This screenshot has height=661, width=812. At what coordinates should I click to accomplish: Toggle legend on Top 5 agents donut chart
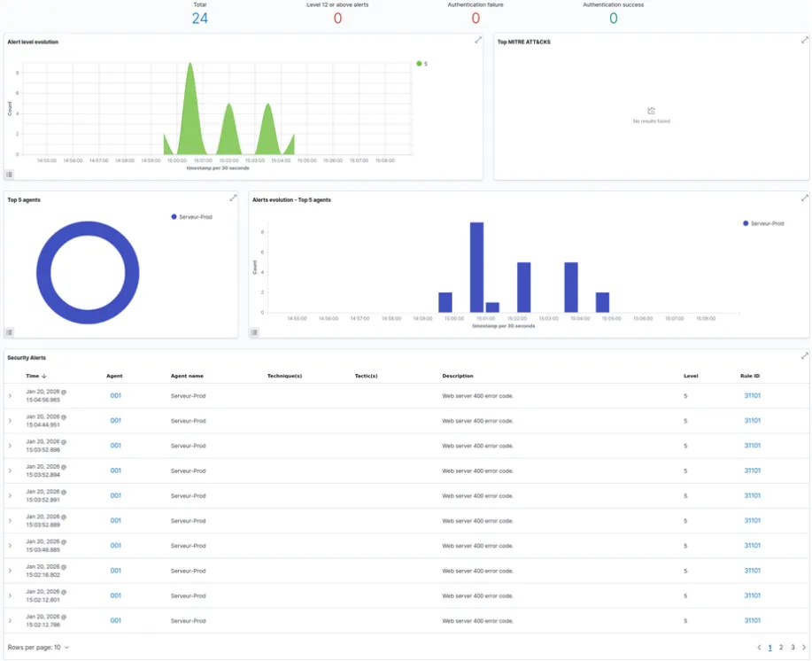pyautogui.click(x=9, y=332)
